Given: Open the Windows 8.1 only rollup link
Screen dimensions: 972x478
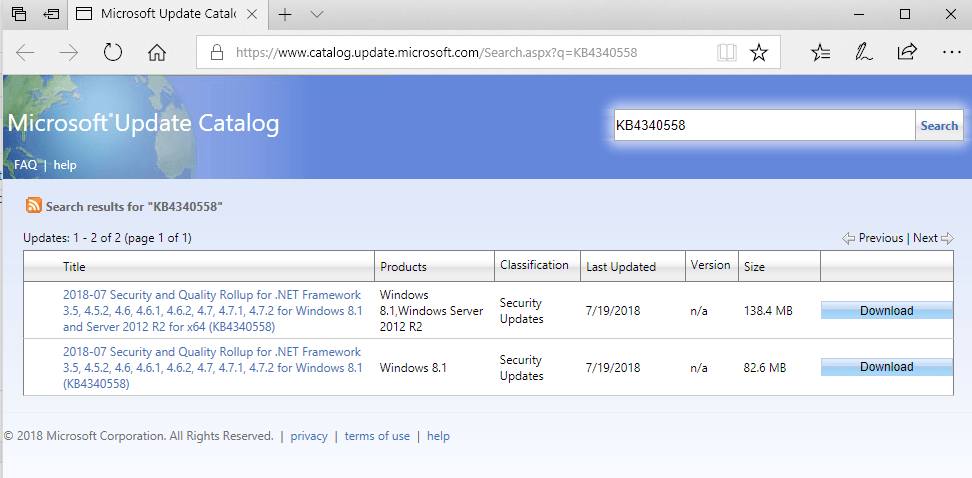Looking at the screenshot, I should point(213,368).
